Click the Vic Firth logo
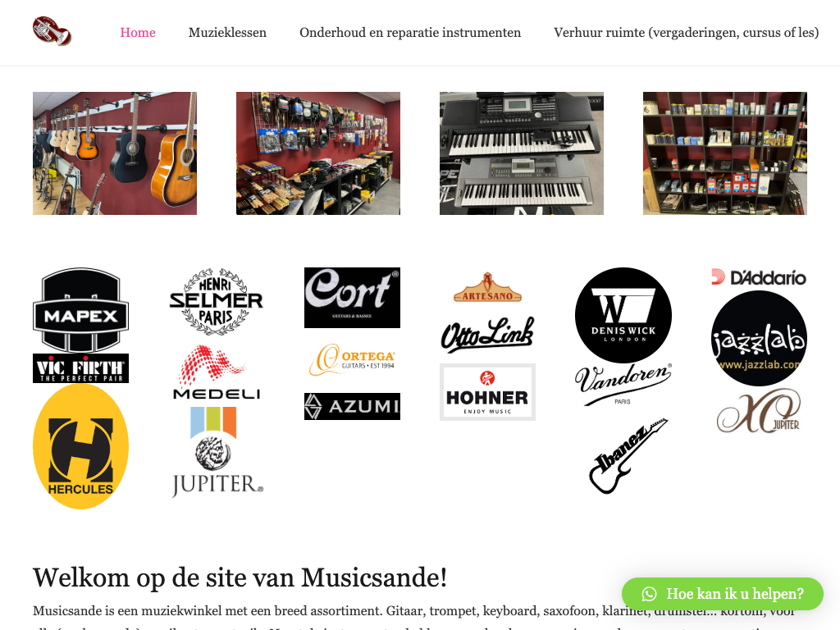Image resolution: width=840 pixels, height=630 pixels. pyautogui.click(x=81, y=368)
